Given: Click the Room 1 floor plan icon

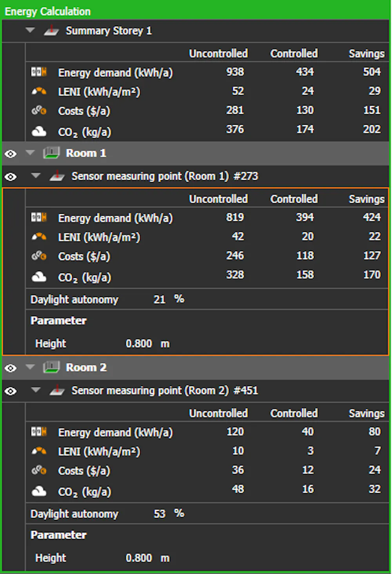Looking at the screenshot, I should (x=51, y=153).
